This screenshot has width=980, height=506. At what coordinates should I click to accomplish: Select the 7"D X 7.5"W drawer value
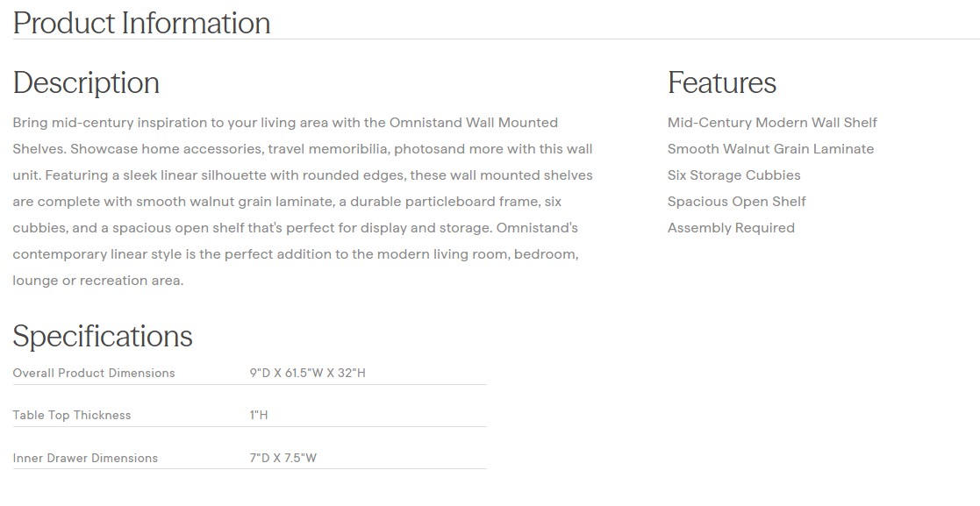pyautogui.click(x=283, y=459)
